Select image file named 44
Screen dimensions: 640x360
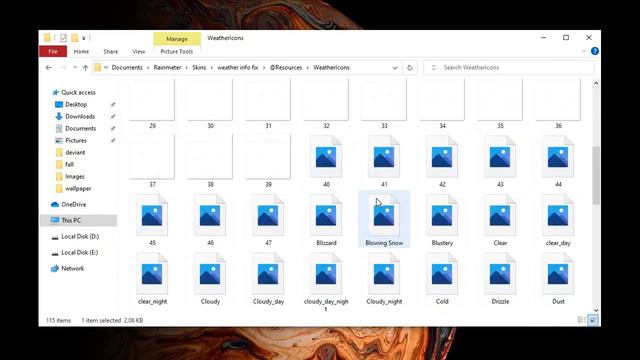(558, 162)
